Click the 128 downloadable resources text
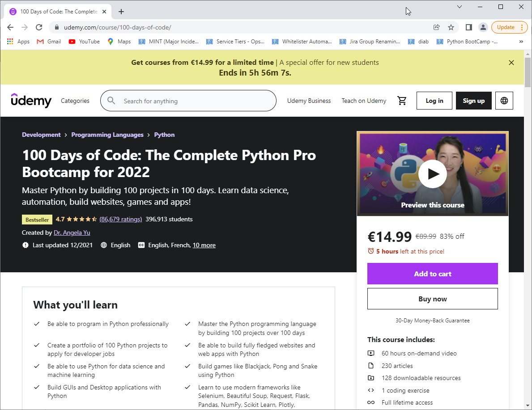532x410 pixels. tap(421, 378)
